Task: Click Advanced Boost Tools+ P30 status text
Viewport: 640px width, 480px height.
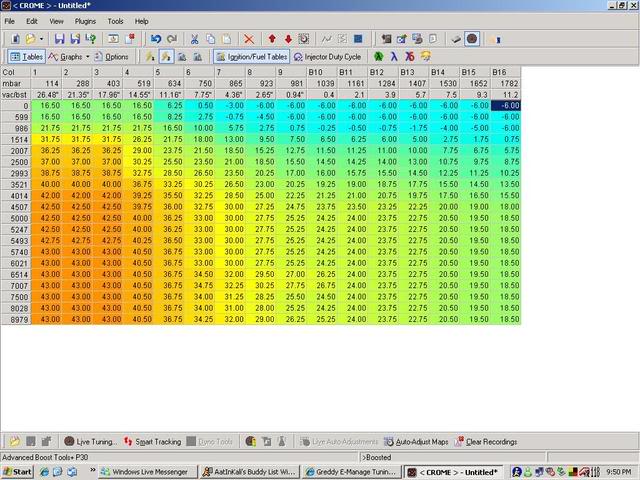Action: [x=45, y=457]
